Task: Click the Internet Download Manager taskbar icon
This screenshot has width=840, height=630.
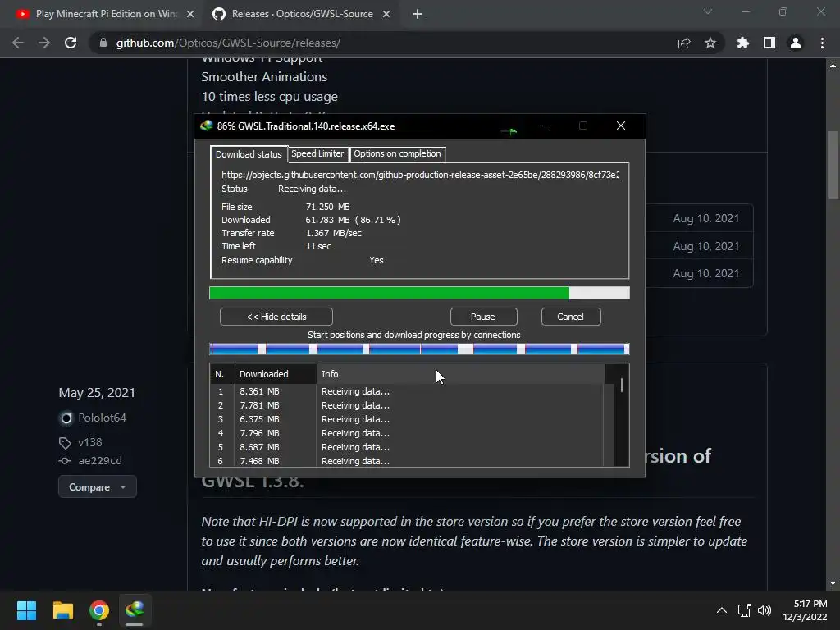Action: pos(135,610)
